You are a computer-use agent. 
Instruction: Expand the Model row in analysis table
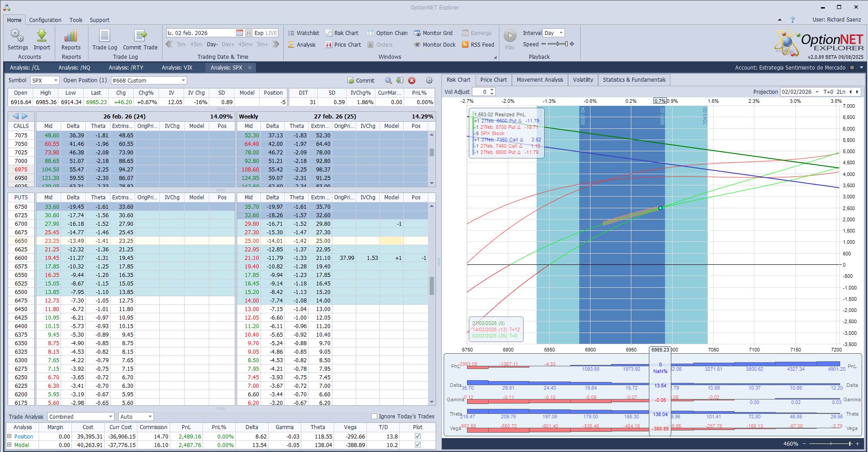9,445
